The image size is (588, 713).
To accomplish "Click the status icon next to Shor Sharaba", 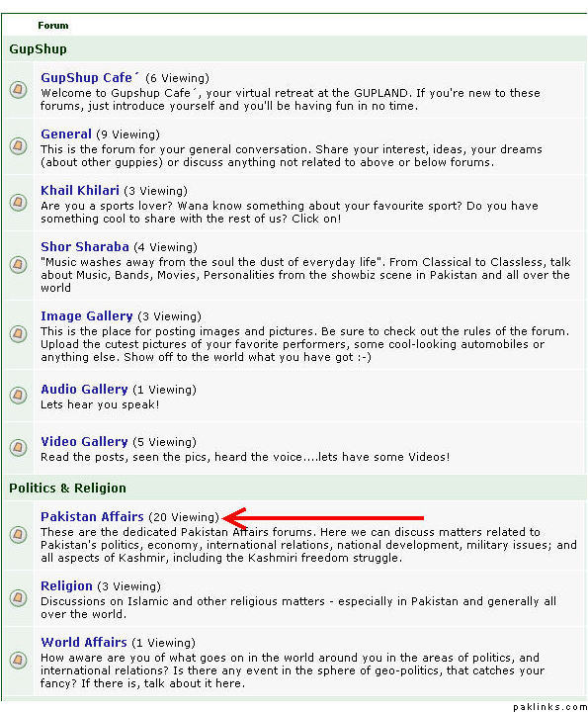I will [19, 264].
